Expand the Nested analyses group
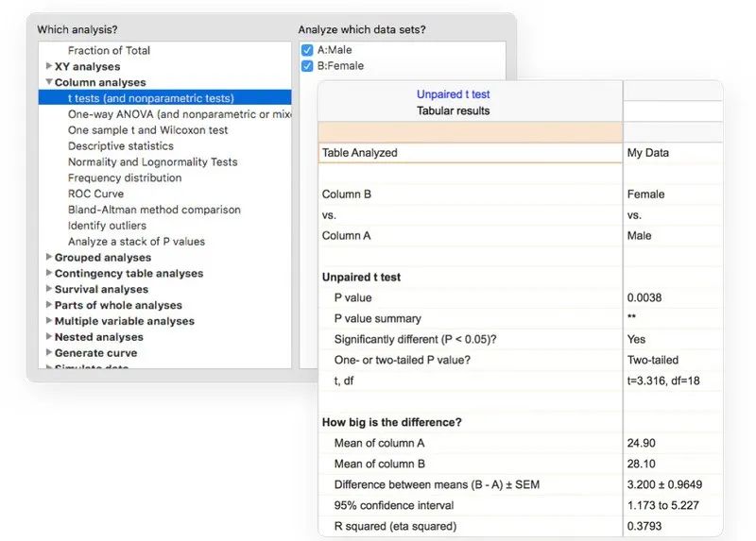The height and width of the screenshot is (541, 756). 49,337
